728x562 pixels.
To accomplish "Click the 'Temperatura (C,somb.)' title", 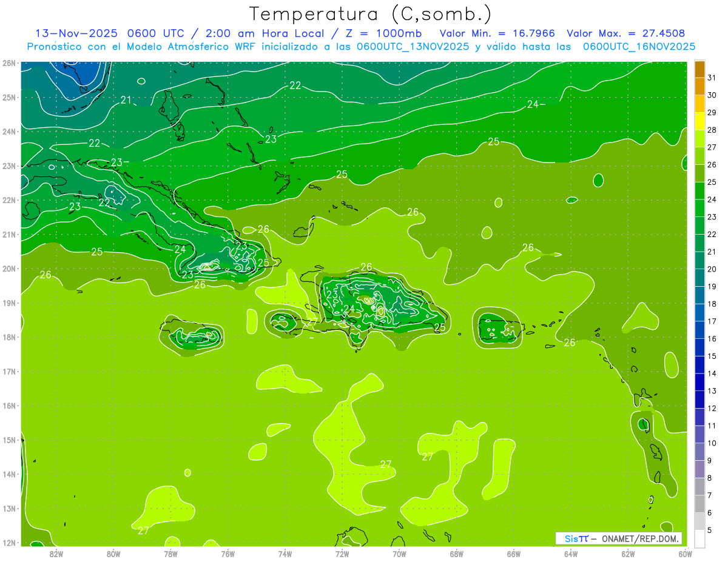I will (x=370, y=14).
